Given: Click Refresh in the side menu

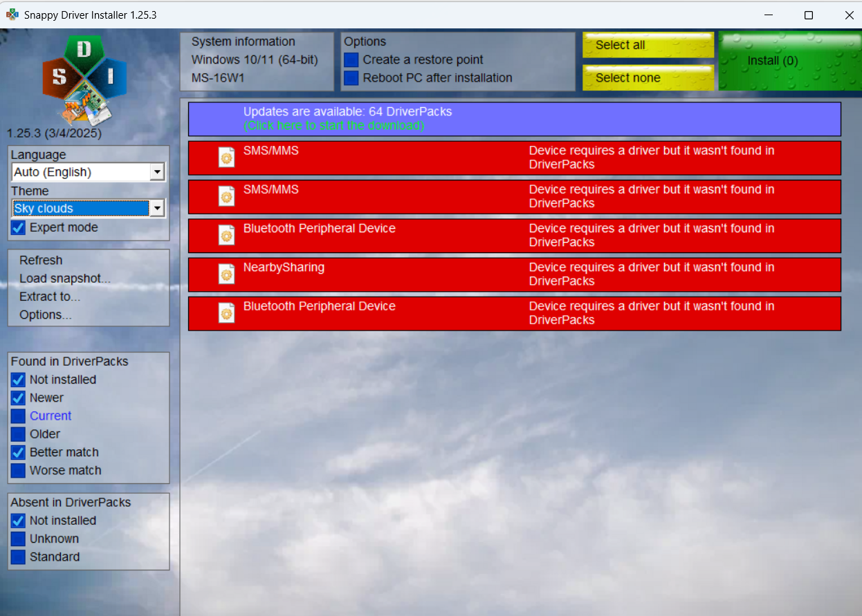Looking at the screenshot, I should coord(41,261).
